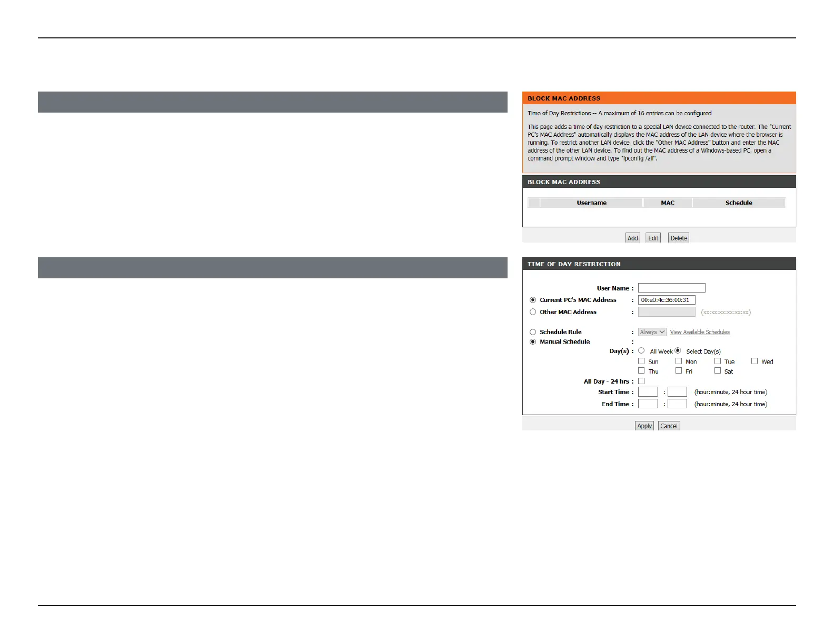
Task: Click the Username column header
Action: [591, 203]
